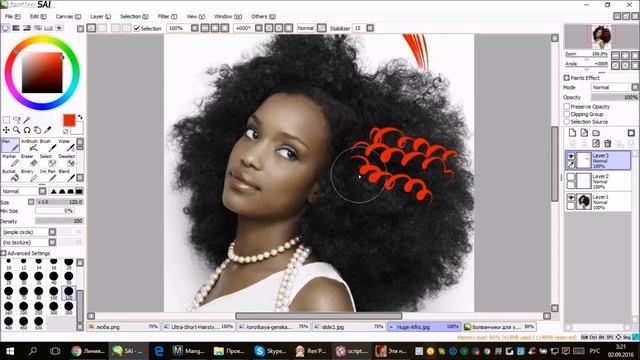Hide Layer1 using its eye icon
640x360 pixels.
[x=571, y=198]
